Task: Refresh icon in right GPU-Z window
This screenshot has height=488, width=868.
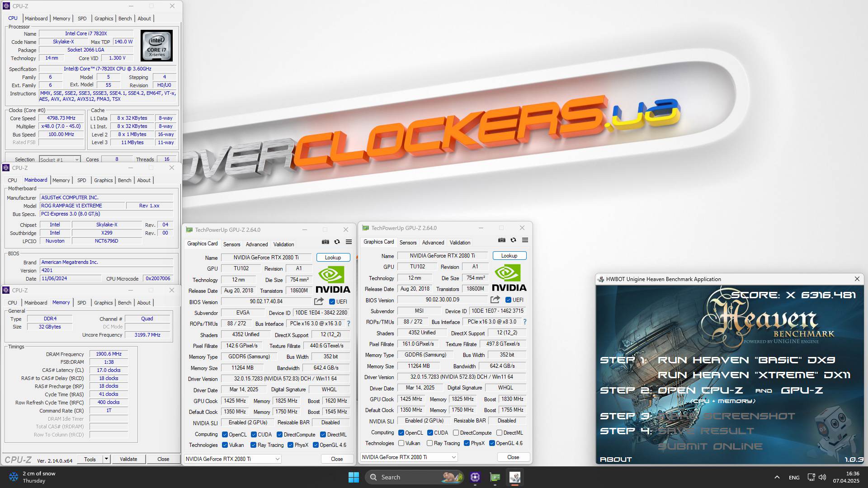Action: pyautogui.click(x=513, y=240)
